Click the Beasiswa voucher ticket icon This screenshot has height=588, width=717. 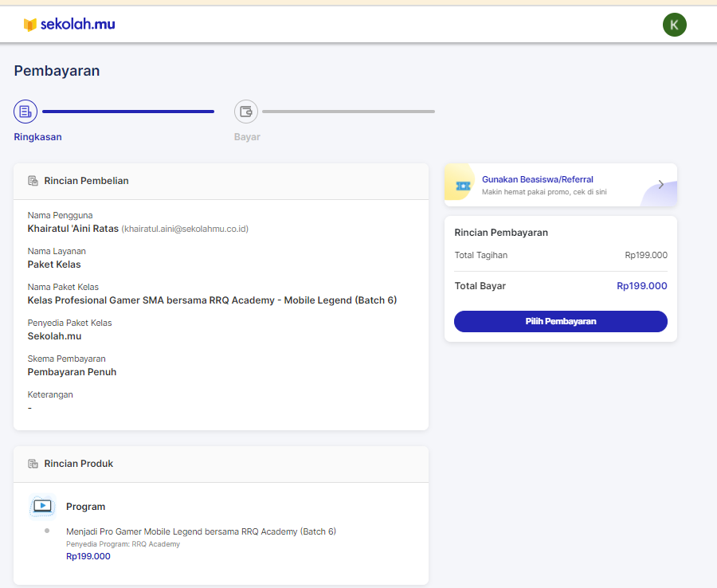tap(463, 186)
